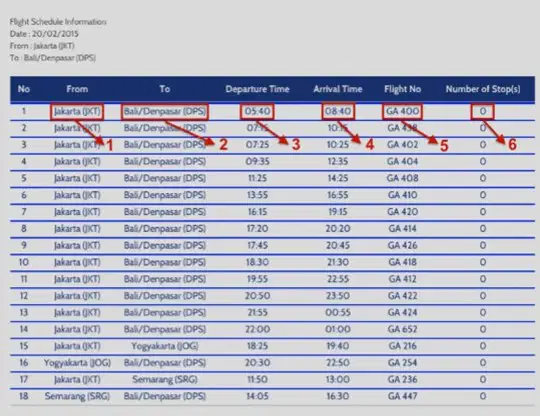Click the From column header

[77, 89]
